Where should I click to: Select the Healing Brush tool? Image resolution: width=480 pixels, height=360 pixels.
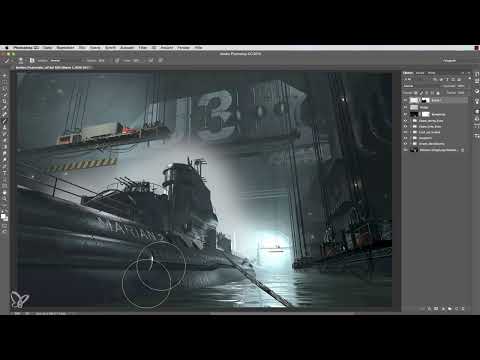tap(4, 114)
